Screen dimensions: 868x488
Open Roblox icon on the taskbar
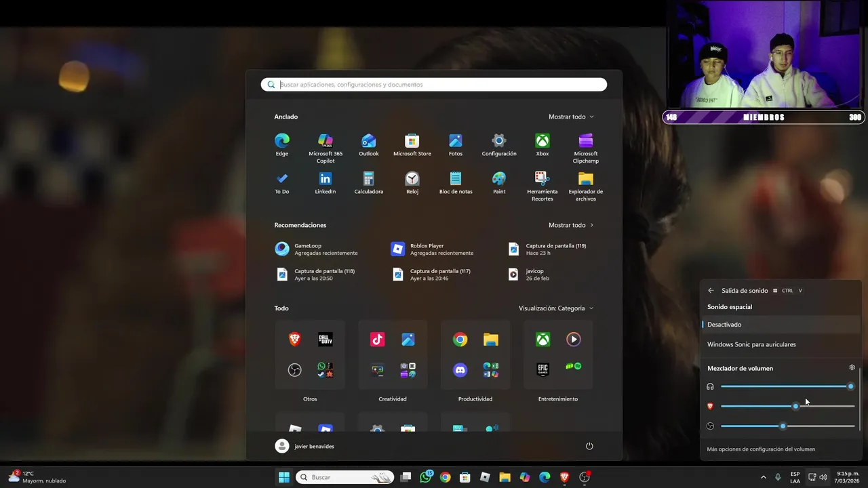click(x=485, y=477)
